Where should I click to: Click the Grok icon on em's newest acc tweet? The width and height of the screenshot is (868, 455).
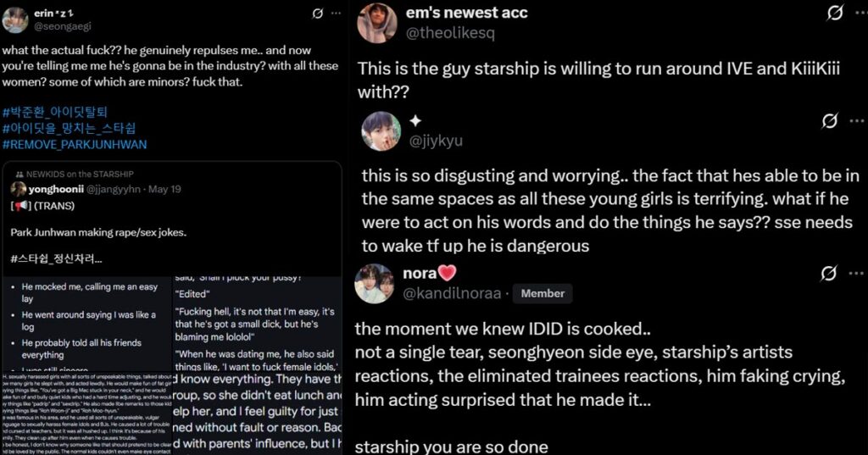click(834, 13)
